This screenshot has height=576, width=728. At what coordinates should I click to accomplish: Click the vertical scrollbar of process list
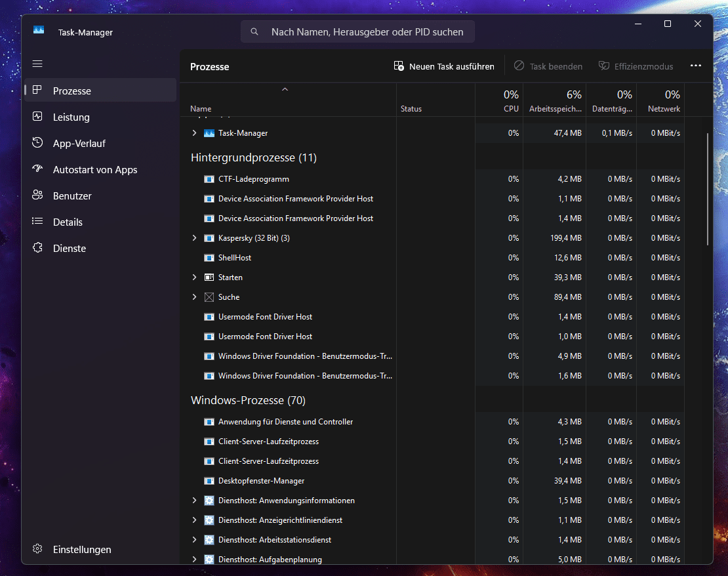click(707, 190)
